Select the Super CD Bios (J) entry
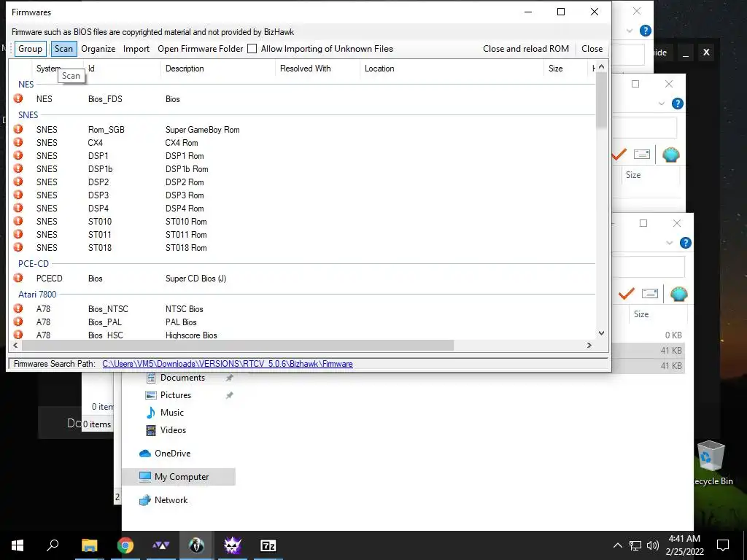The height and width of the screenshot is (560, 747). pyautogui.click(x=196, y=279)
